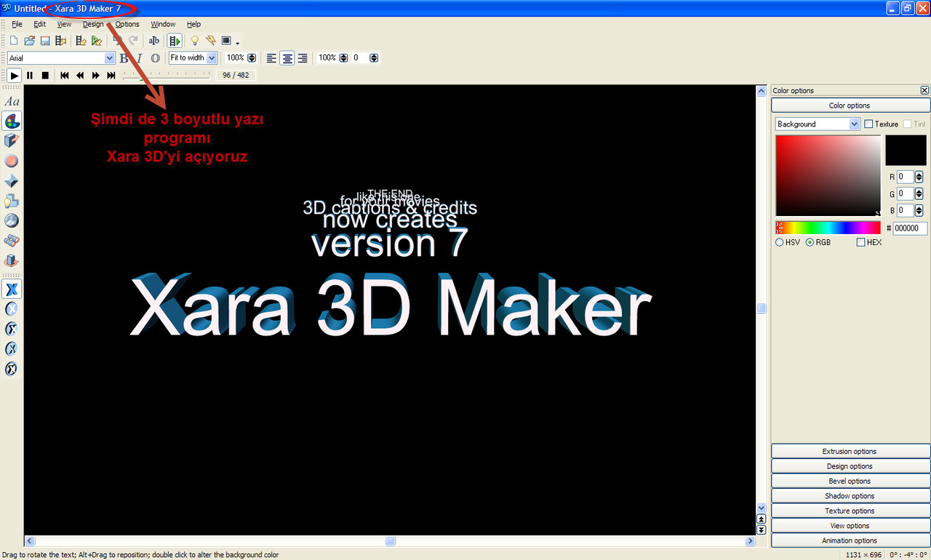Align text to the right
The height and width of the screenshot is (560, 931).
(x=303, y=58)
